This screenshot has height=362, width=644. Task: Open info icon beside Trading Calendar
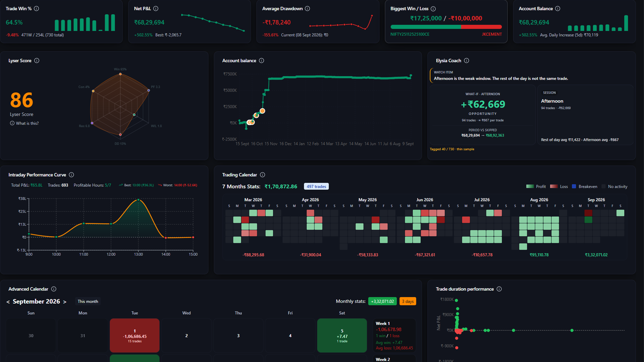coord(263,175)
